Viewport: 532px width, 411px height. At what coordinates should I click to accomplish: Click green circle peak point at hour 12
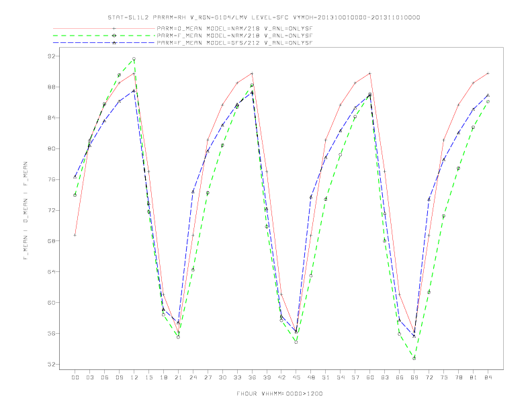134,59
